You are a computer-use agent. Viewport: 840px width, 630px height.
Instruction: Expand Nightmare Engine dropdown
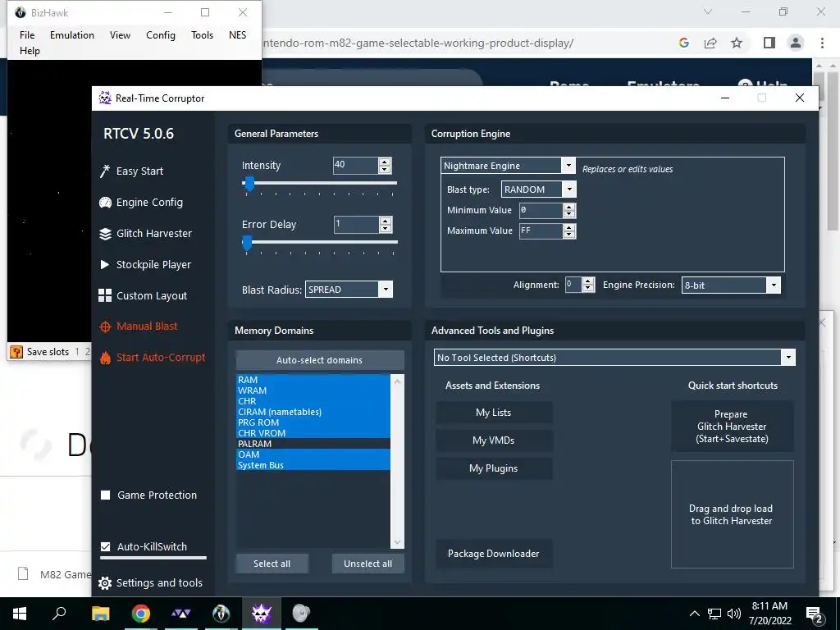pyautogui.click(x=568, y=166)
